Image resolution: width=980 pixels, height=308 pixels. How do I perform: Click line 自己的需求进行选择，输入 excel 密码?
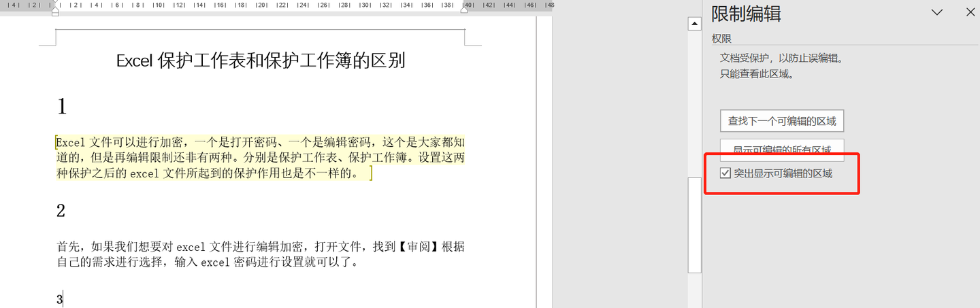[x=207, y=262]
